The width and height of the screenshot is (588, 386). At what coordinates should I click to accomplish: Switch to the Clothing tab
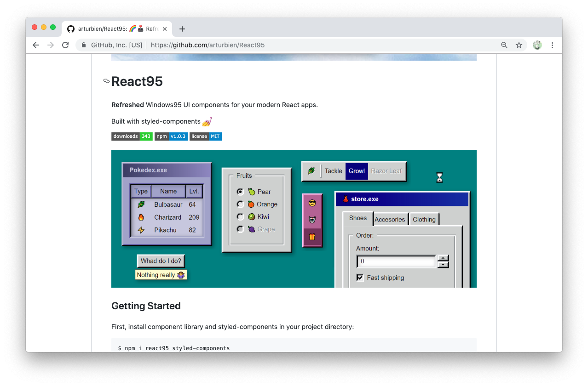pyautogui.click(x=424, y=219)
